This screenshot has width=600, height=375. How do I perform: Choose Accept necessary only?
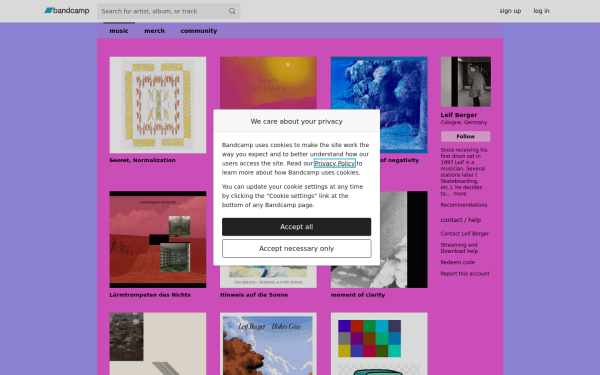coord(297,248)
